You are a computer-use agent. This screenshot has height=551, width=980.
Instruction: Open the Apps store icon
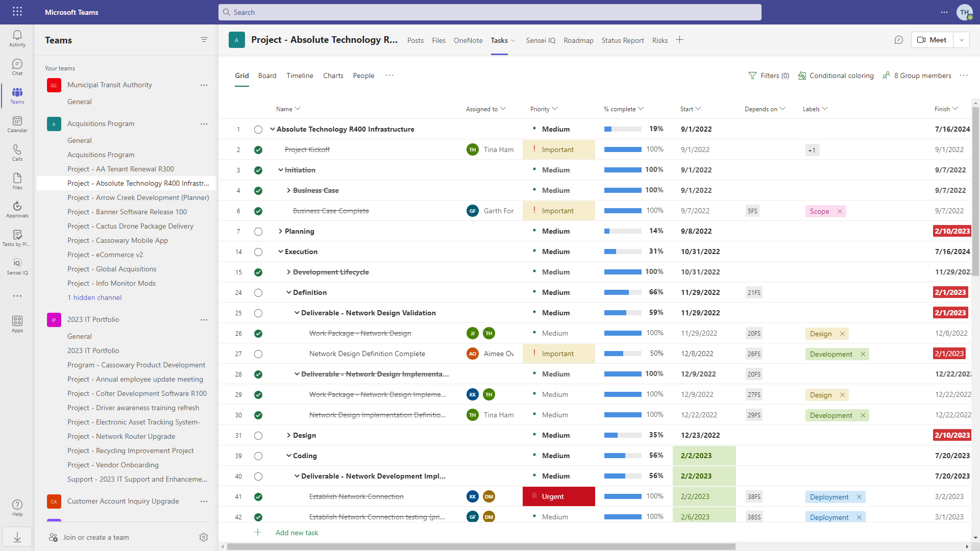coord(17,324)
